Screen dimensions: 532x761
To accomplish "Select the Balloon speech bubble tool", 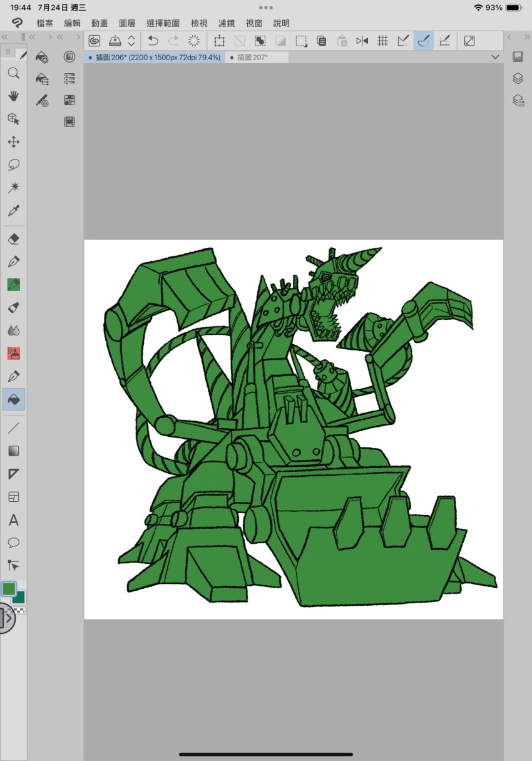I will (x=13, y=543).
